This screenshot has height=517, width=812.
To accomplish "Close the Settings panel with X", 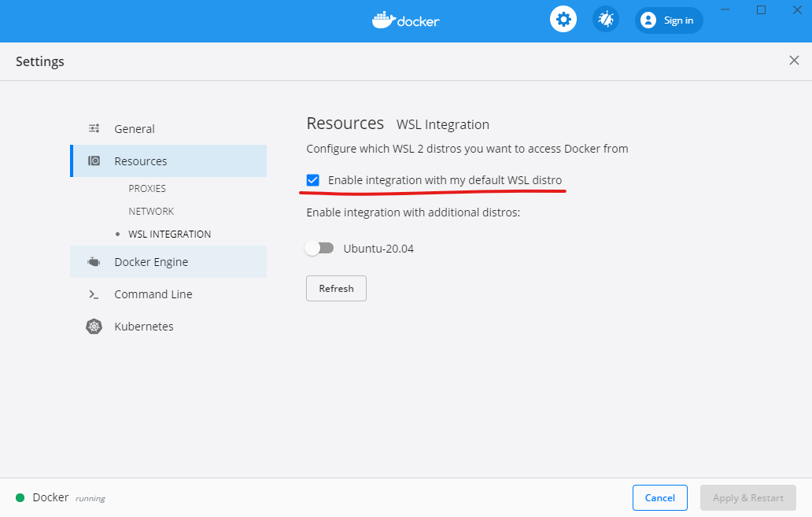I will point(794,61).
